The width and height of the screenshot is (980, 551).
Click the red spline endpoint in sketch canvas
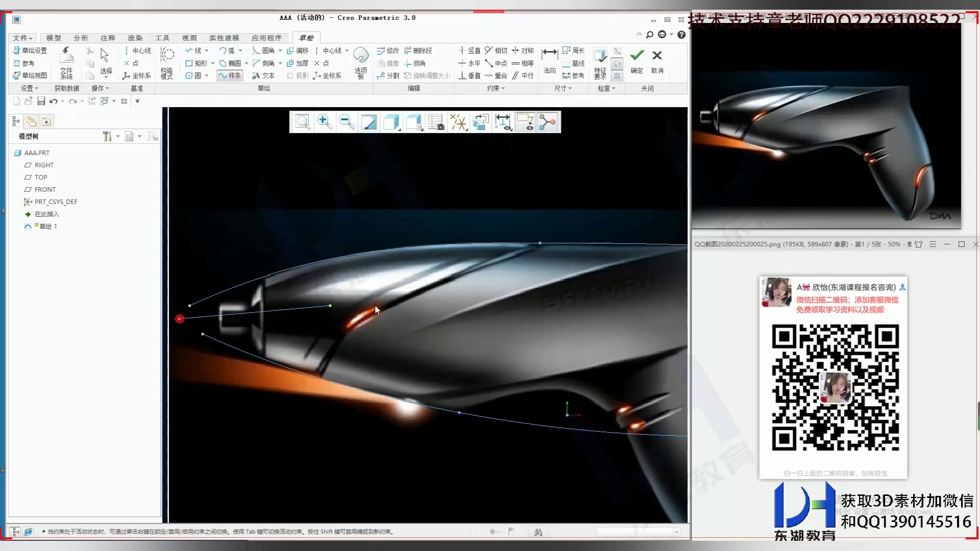point(179,319)
